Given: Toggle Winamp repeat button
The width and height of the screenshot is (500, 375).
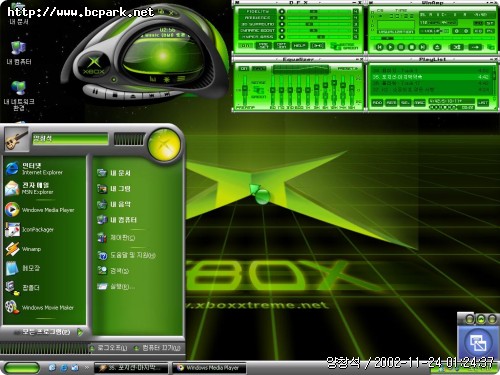Looking at the screenshot, I should point(476,47).
